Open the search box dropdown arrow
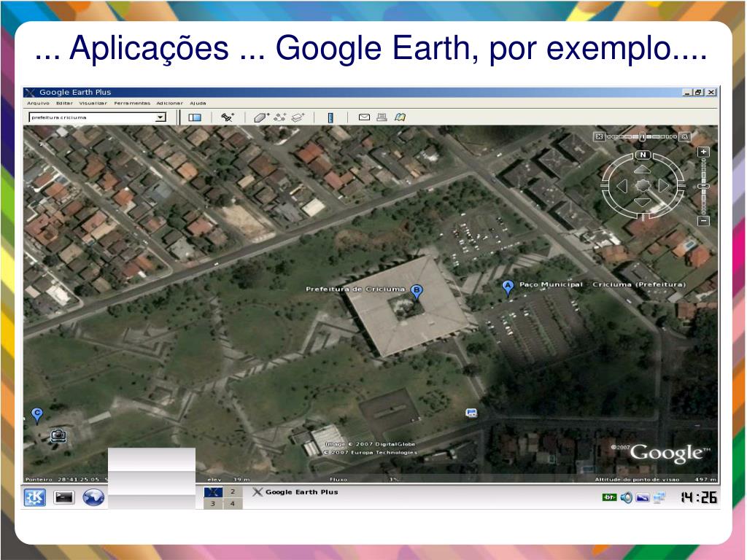This screenshot has width=747, height=560. [x=160, y=117]
